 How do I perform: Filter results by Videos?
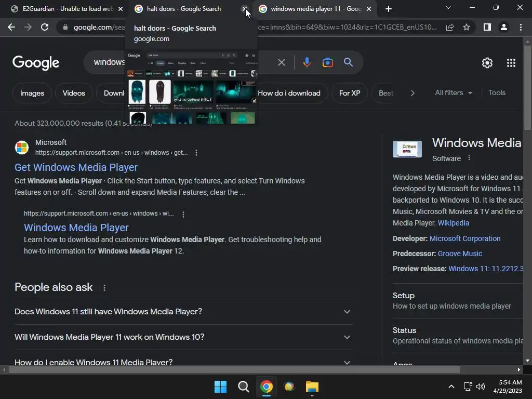click(74, 93)
